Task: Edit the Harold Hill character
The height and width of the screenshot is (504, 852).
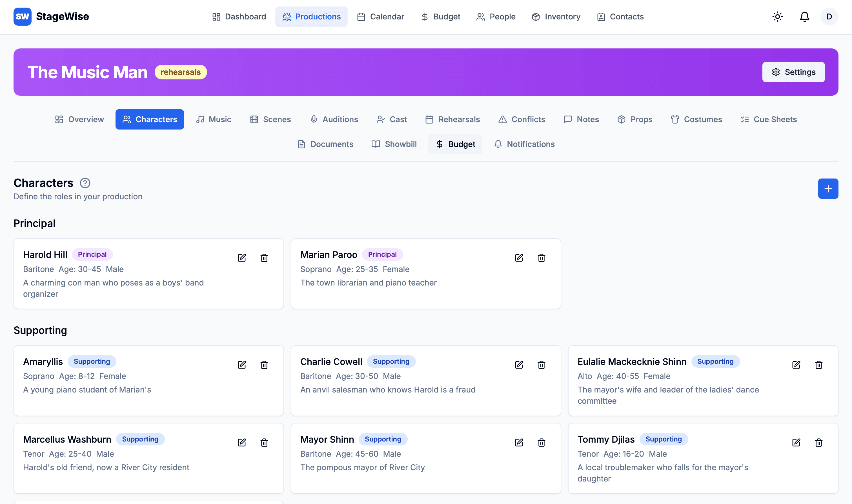Action: 242,258
